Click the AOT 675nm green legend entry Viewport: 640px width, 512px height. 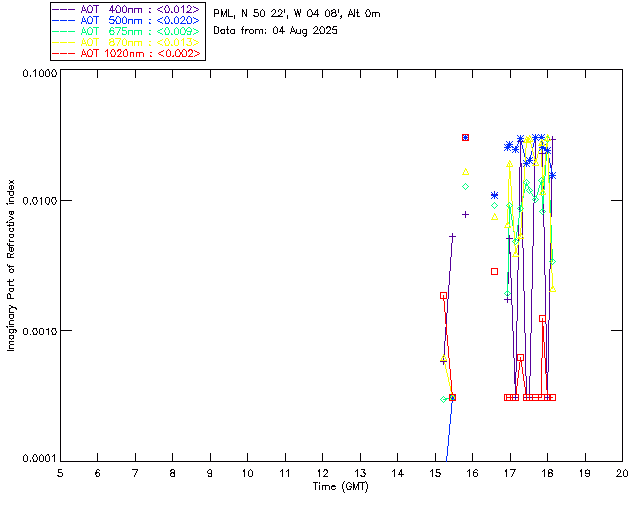tap(126, 31)
